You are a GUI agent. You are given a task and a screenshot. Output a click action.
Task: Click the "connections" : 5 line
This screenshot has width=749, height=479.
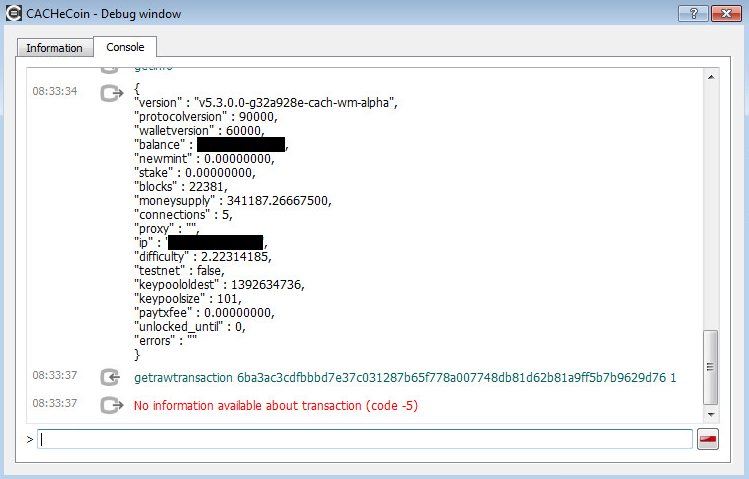pyautogui.click(x=183, y=215)
